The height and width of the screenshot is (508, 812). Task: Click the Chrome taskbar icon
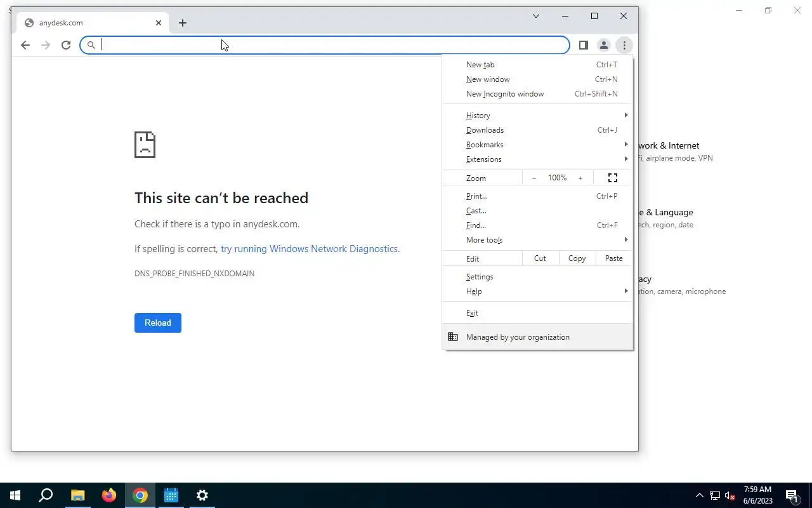140,495
